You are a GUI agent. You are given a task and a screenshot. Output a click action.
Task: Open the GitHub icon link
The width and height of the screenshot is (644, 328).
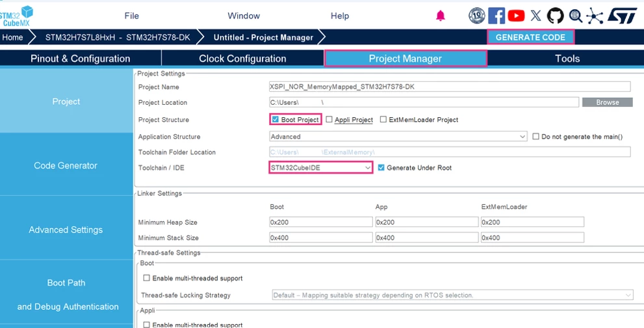(x=555, y=16)
